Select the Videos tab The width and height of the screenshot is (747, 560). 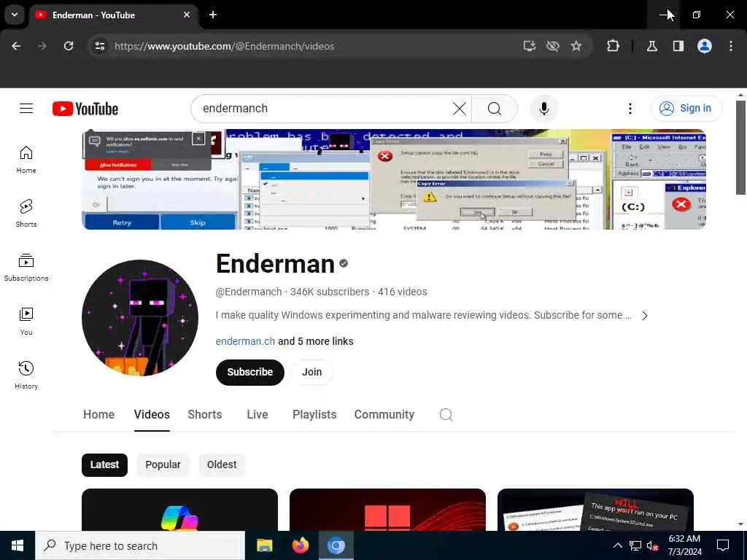[x=152, y=415]
